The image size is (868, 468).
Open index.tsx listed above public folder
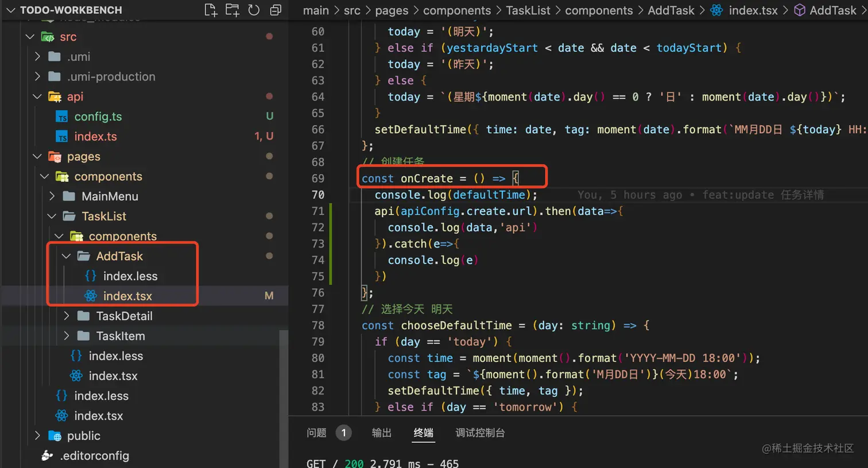pyautogui.click(x=98, y=416)
